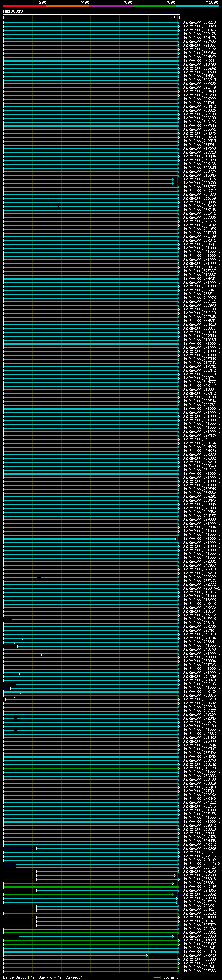222x980 pixels.
Task: Select hit UniRef100_O80501
Action: [199, 129]
